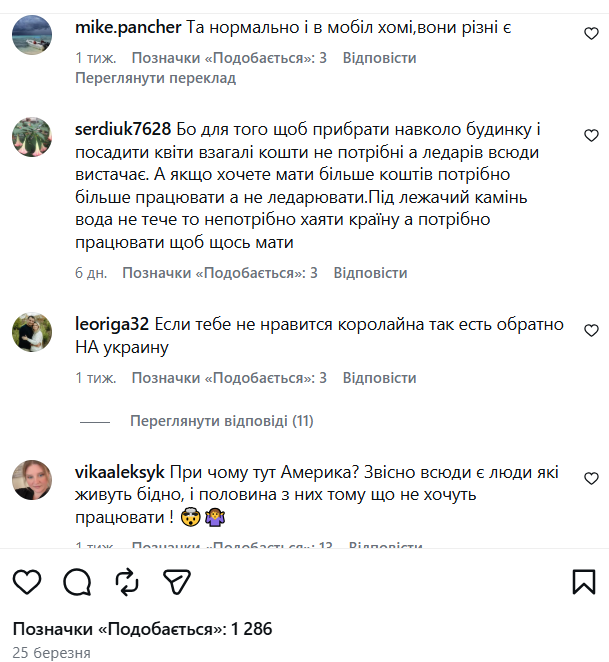Open comments with the speech bubble icon
Screen dimensions: 609x662
(x=77, y=582)
